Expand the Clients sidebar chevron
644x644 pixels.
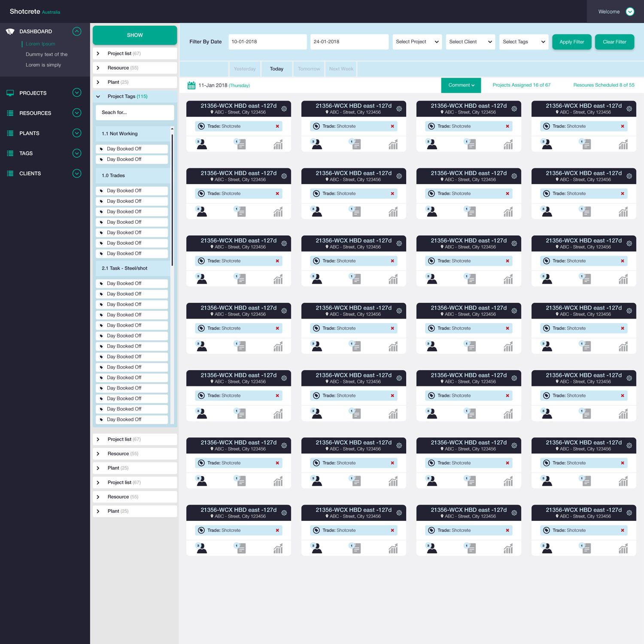coord(77,173)
